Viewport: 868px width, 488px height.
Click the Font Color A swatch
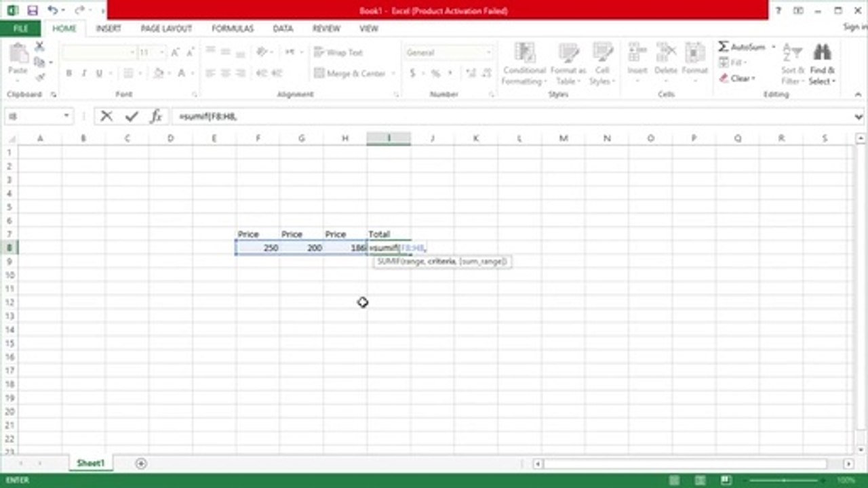(x=182, y=73)
